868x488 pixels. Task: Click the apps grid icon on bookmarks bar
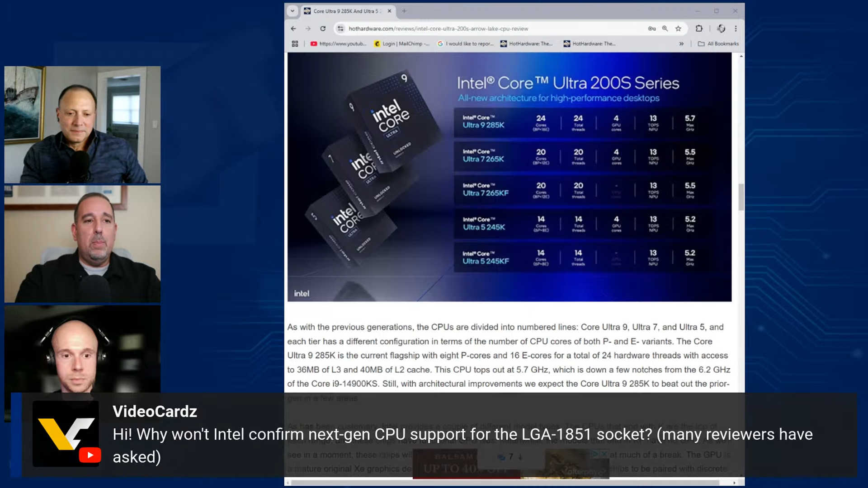[x=296, y=43]
